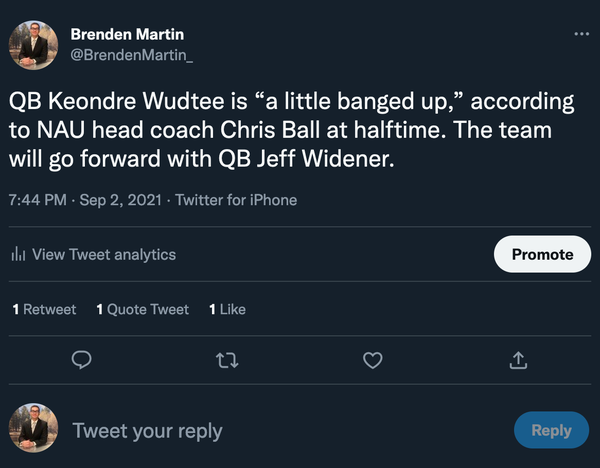Viewport: 600px width, 468px height.
Task: See who gave the 1 Like
Action: 227,309
